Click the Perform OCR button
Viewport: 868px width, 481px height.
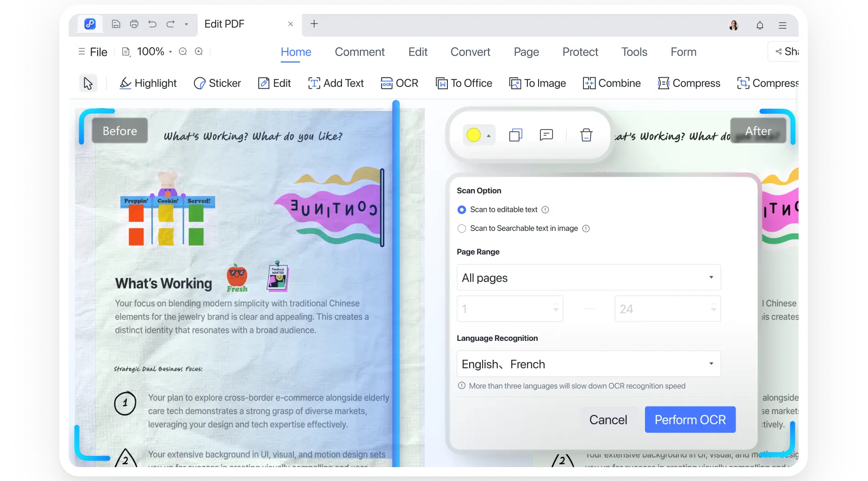click(690, 419)
